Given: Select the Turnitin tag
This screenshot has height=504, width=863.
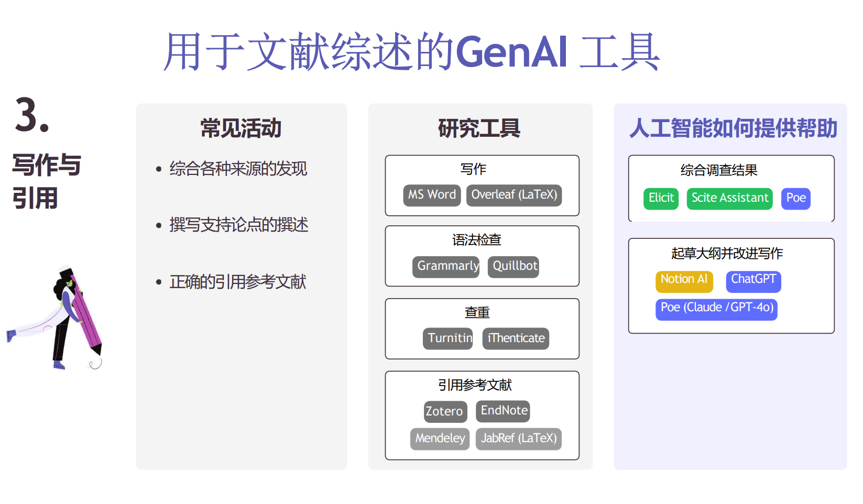Looking at the screenshot, I should [x=448, y=338].
